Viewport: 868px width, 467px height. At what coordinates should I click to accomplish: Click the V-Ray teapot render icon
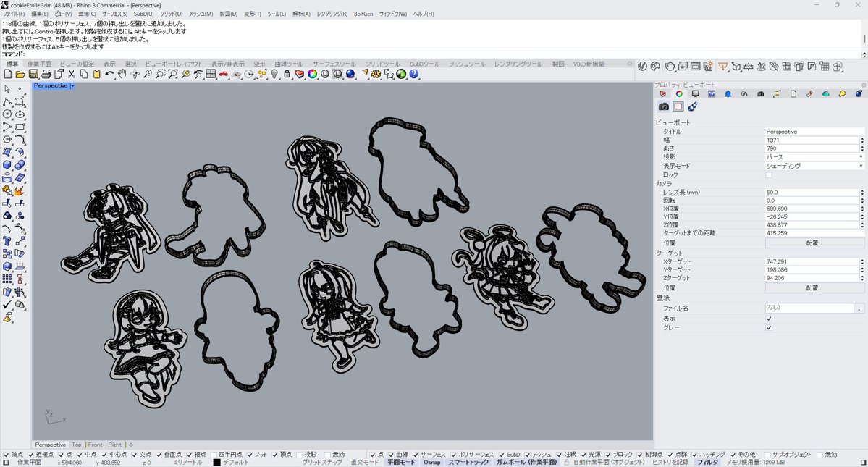pos(670,67)
